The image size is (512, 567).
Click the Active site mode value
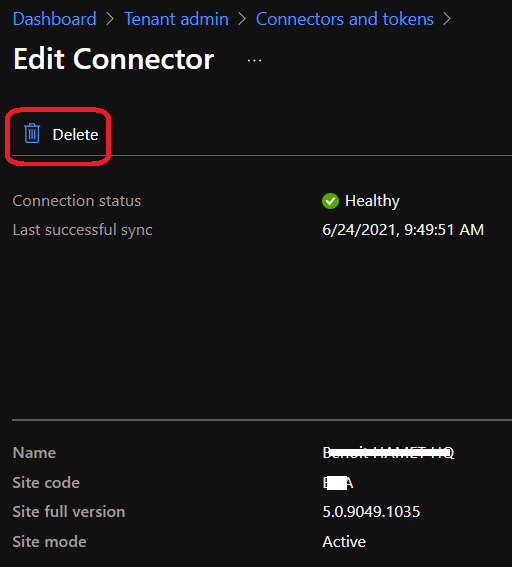[344, 542]
